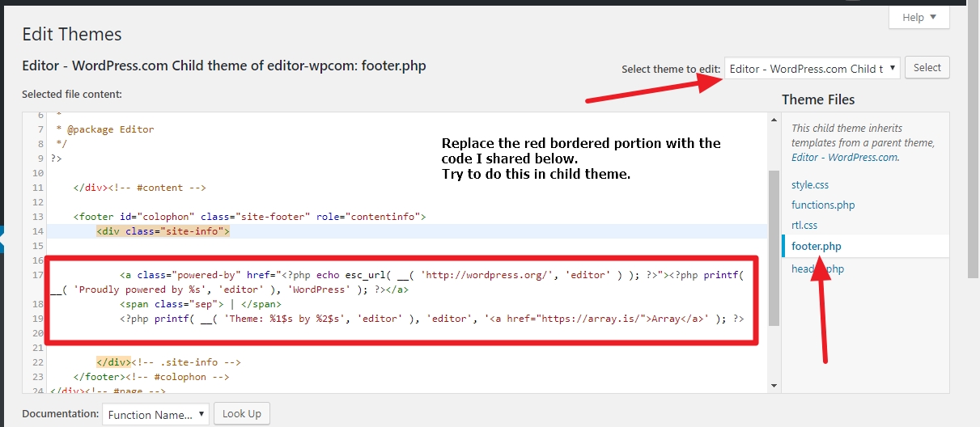Click the Look Up button
This screenshot has height=427, width=980.
click(242, 413)
